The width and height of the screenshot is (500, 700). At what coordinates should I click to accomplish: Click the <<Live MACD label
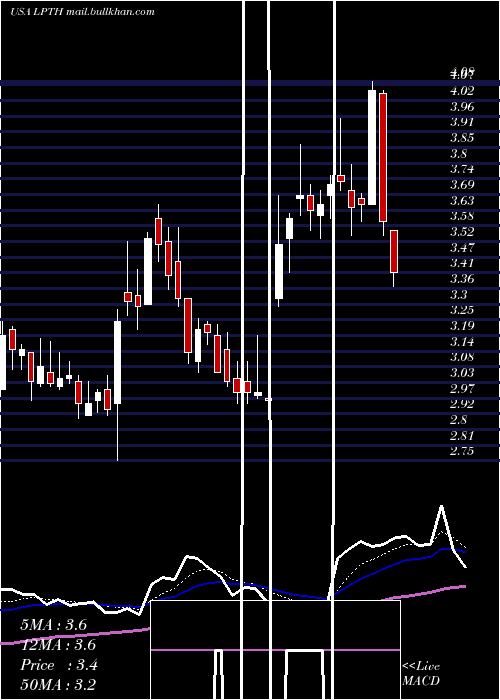point(421,673)
